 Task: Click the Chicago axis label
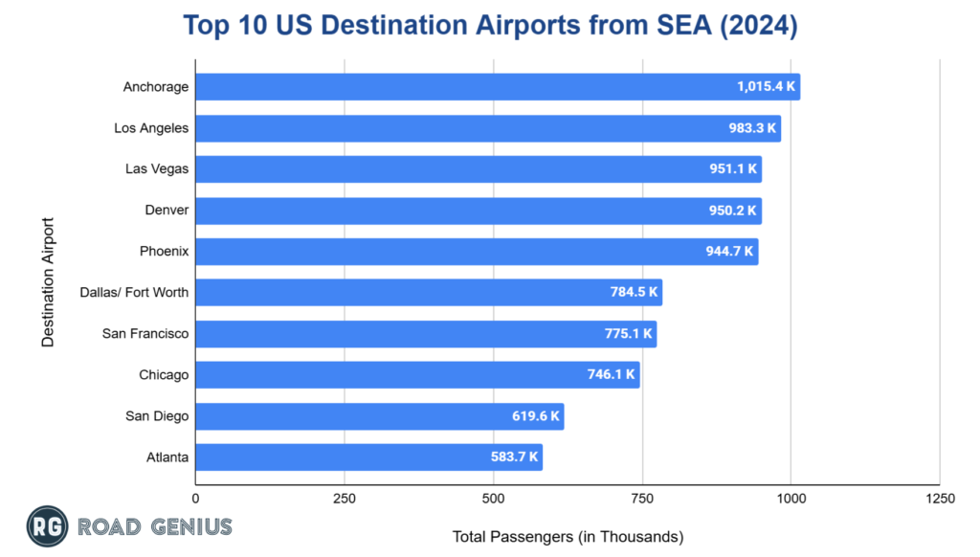(164, 375)
